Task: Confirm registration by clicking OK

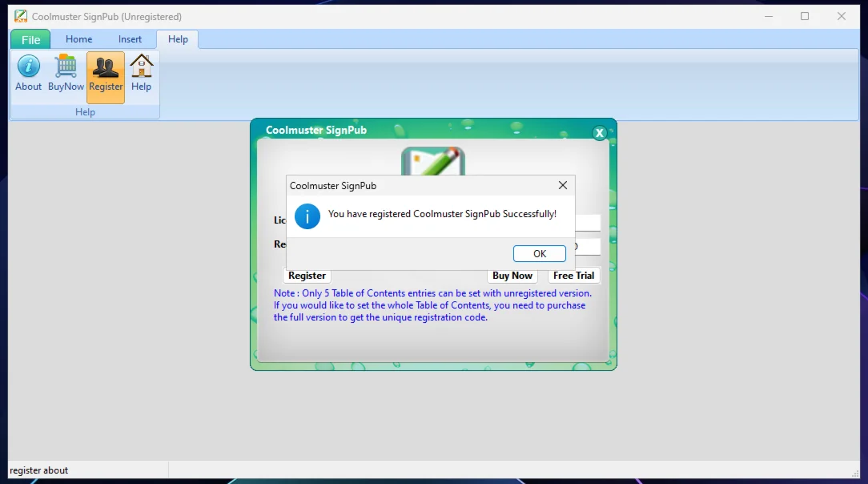Action: [x=539, y=254]
